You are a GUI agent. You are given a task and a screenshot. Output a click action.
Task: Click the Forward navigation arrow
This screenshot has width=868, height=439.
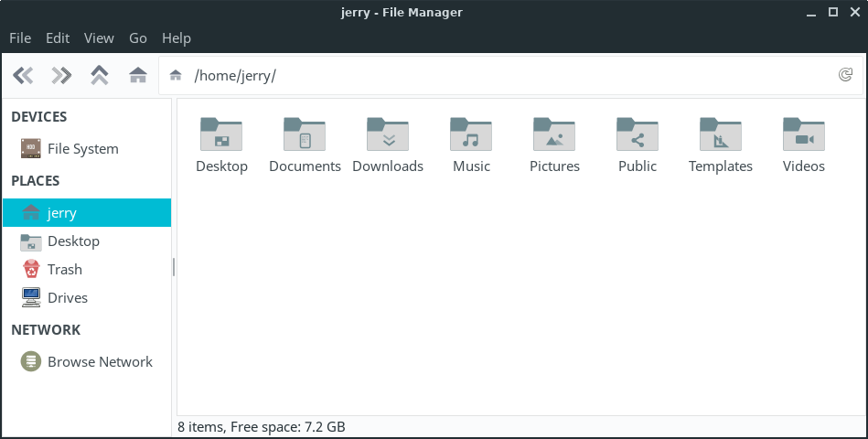(x=61, y=75)
